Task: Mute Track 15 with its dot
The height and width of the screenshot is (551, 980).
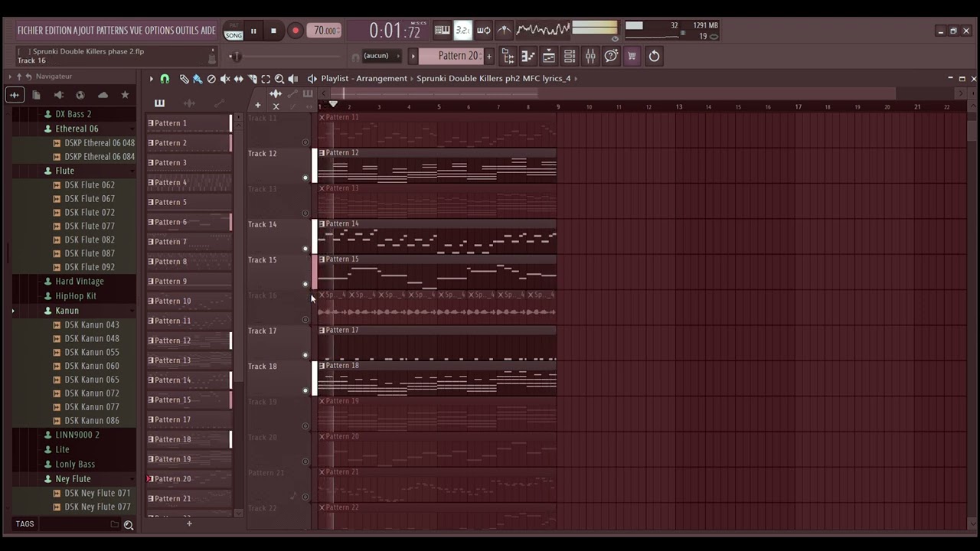Action: click(x=305, y=285)
